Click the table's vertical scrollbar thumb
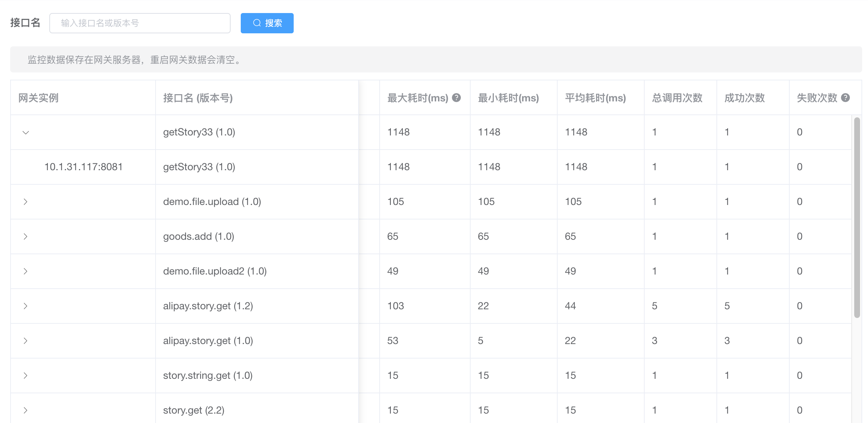 pyautogui.click(x=857, y=217)
